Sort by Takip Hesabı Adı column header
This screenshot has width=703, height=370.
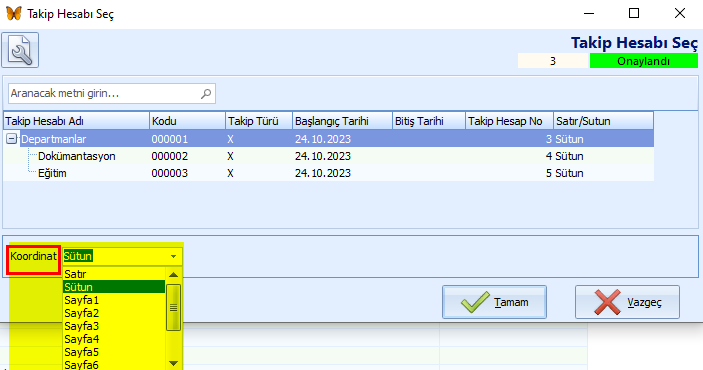click(76, 121)
